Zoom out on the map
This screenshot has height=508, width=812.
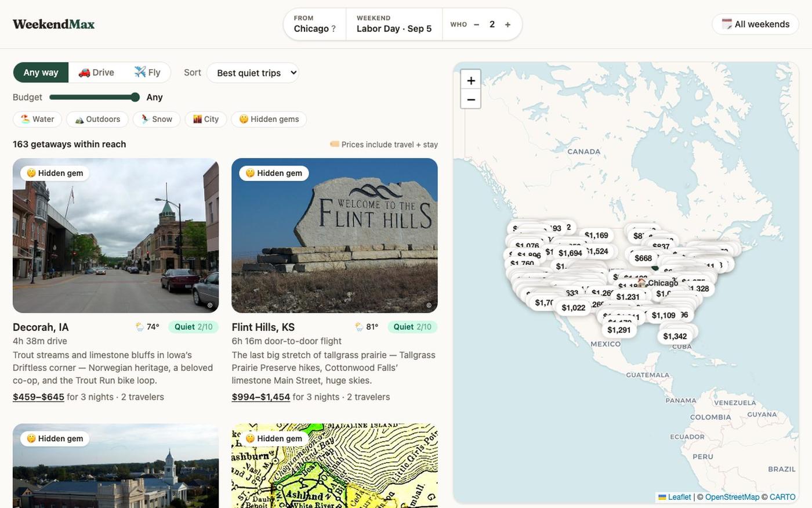[471, 100]
